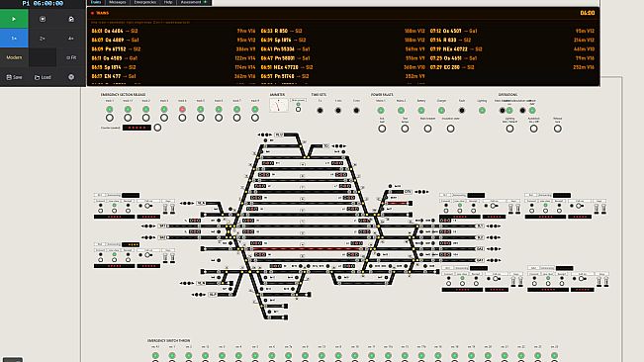Select train row 07:12 Os 4501
The image size is (644, 362).
tap(512, 31)
